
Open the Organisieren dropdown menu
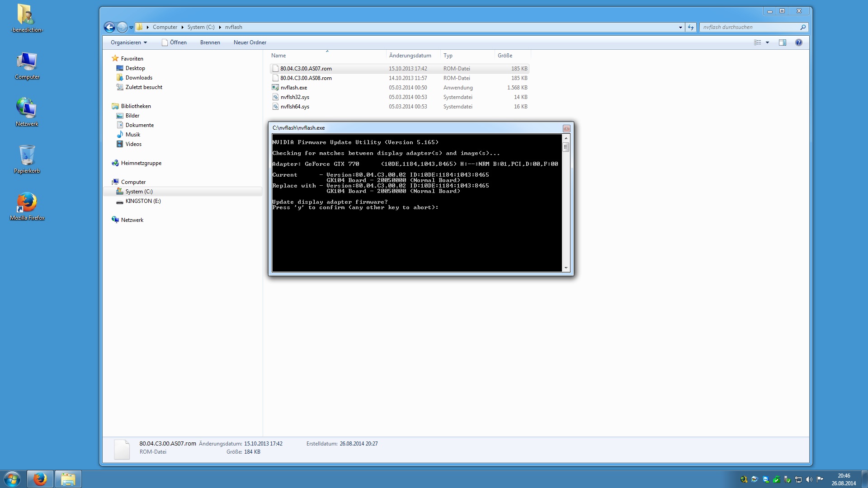click(129, 42)
